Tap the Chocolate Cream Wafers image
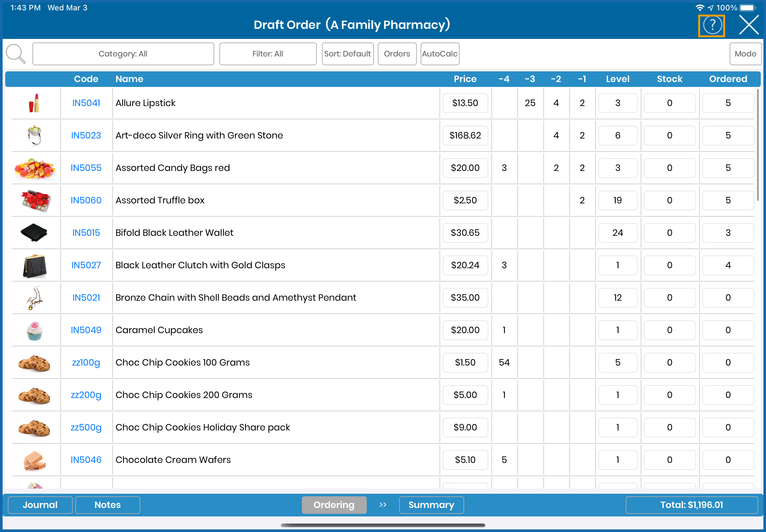 (34, 460)
